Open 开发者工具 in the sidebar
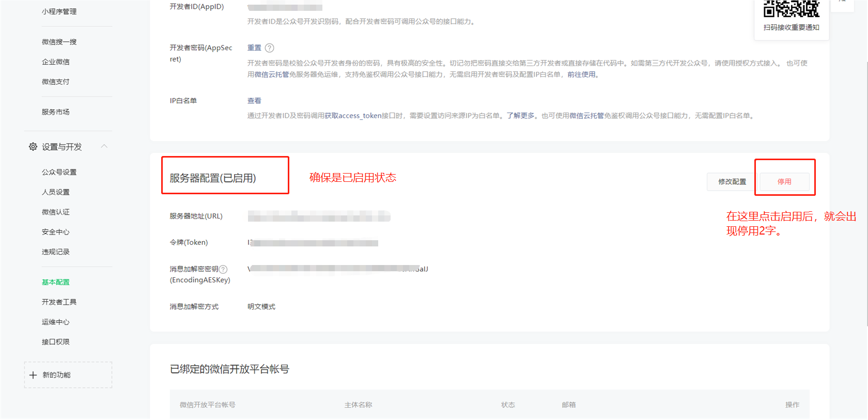 [x=59, y=302]
